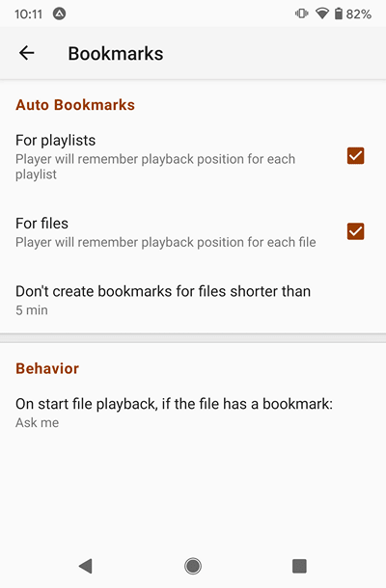
Task: Tap the Android home circle button
Action: tap(193, 566)
